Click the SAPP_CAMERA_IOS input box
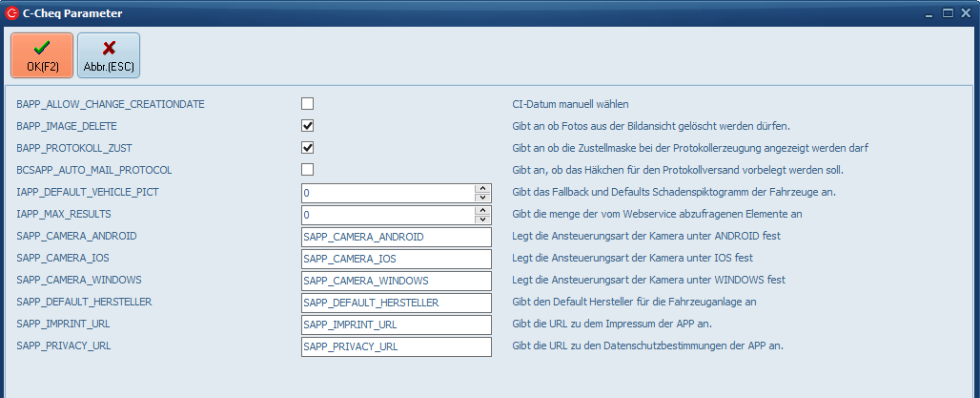Viewport: 980px width, 398px height. tap(396, 259)
